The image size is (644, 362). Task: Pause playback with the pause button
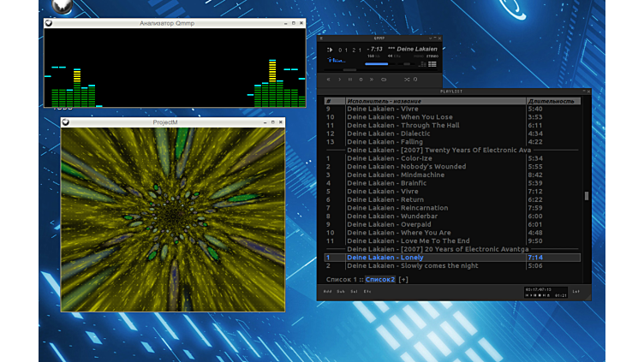tap(349, 80)
